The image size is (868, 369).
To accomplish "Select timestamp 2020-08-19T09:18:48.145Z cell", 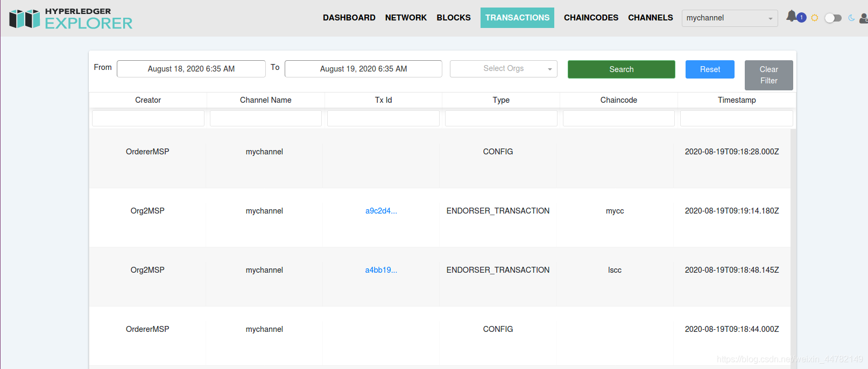I will [x=732, y=270].
